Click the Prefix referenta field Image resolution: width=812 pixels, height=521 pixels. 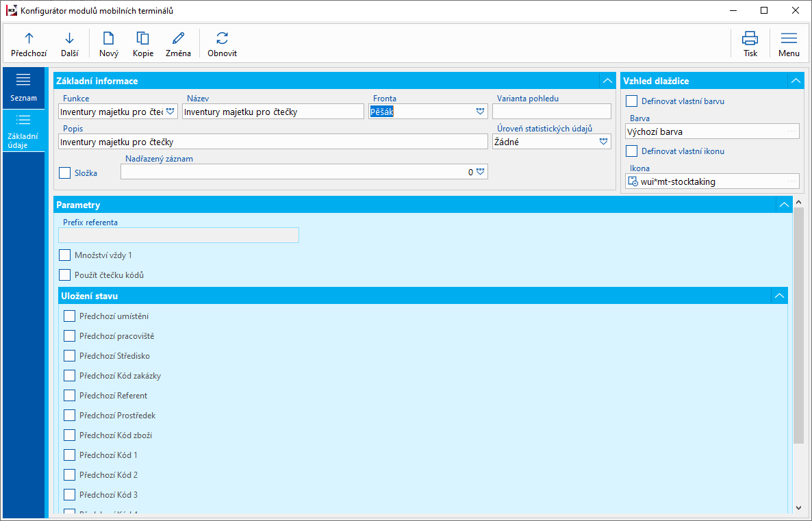pos(179,235)
